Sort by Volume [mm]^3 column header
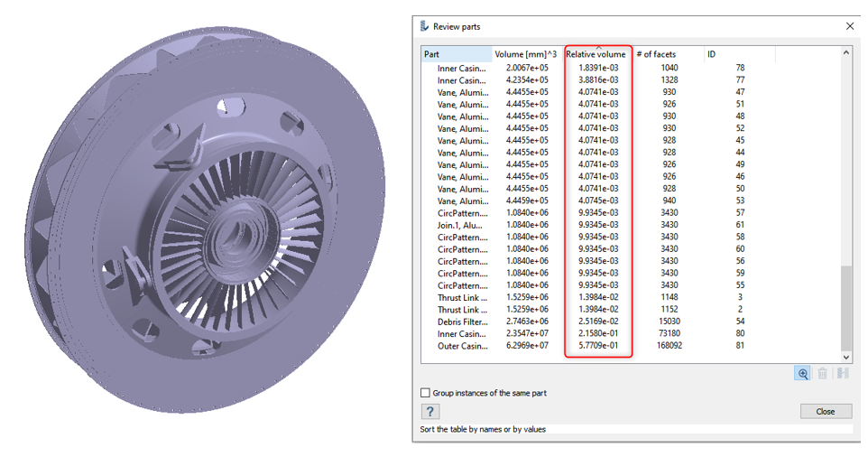 click(x=528, y=54)
